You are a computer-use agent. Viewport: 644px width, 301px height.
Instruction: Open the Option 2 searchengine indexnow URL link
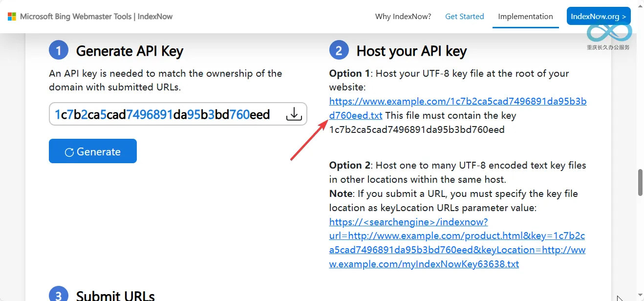(x=457, y=243)
